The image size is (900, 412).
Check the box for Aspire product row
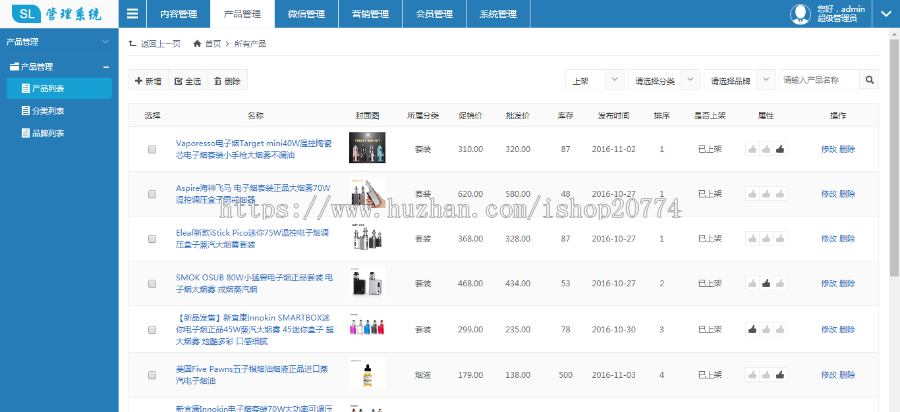[152, 194]
